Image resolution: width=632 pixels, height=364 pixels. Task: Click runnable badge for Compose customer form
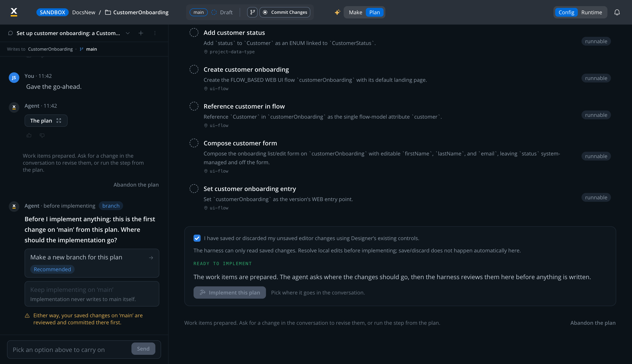tap(596, 156)
